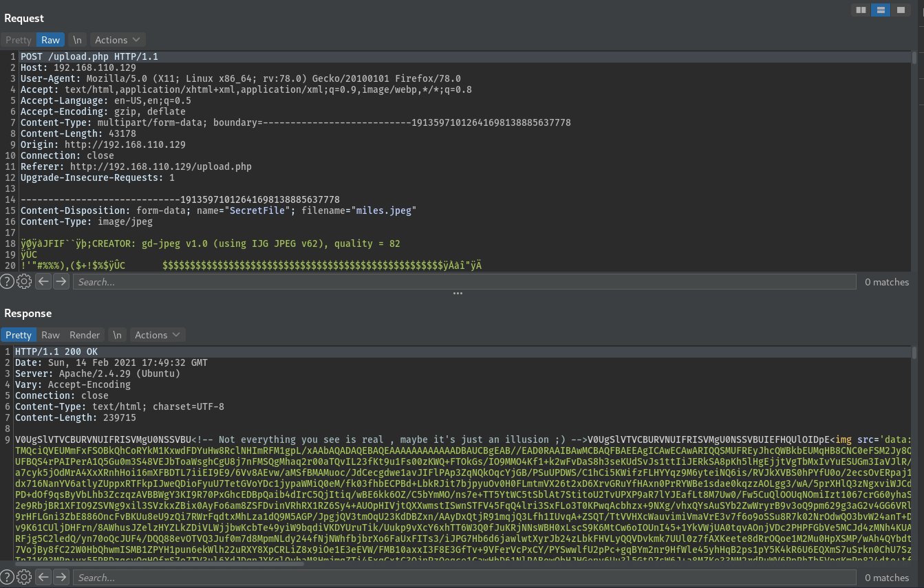Open Request search settings gear
924x588 pixels.
(24, 281)
